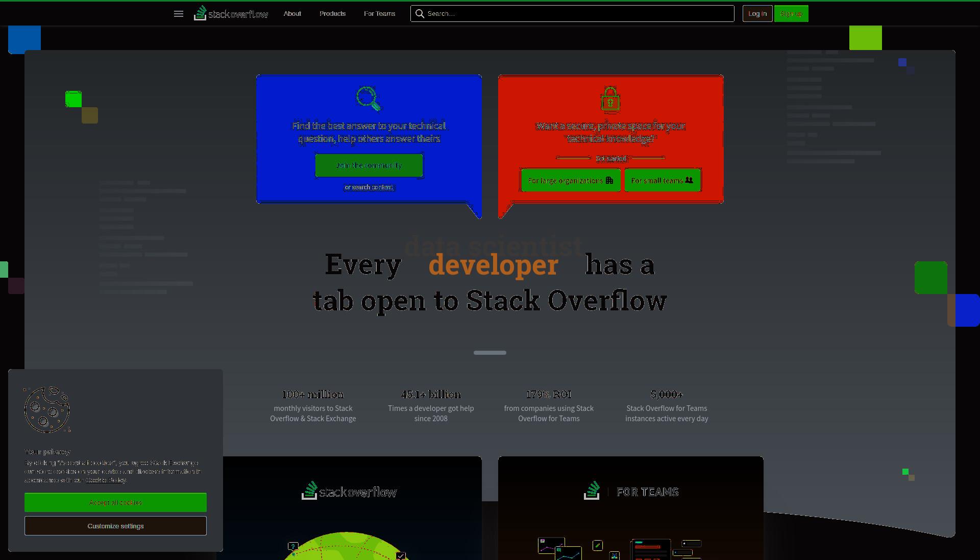Click the building icon on large organizations button
Image resolution: width=980 pixels, height=560 pixels.
tap(609, 180)
